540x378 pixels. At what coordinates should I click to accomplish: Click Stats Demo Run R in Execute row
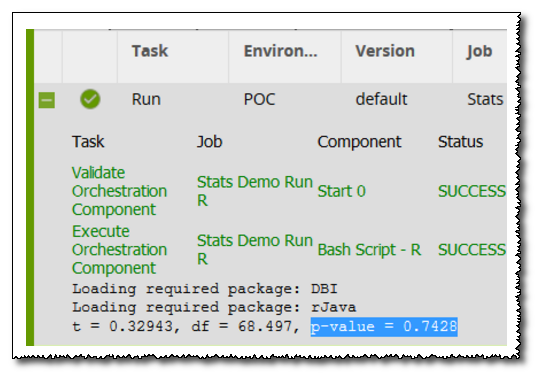click(x=255, y=250)
